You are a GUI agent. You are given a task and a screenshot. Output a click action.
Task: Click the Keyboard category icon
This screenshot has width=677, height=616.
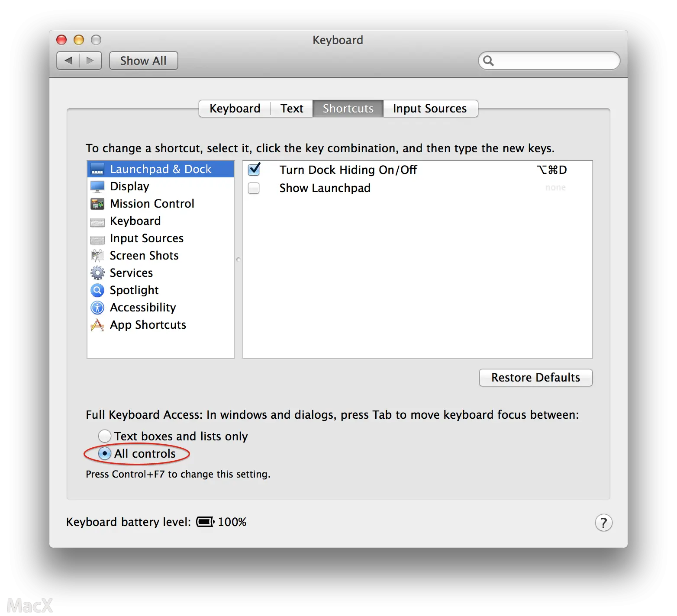click(x=97, y=222)
